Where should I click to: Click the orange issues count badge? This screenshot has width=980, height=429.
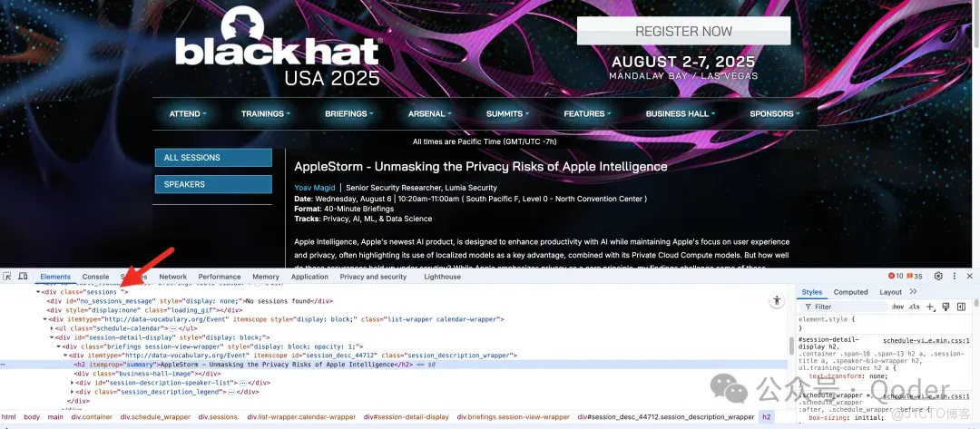tap(915, 276)
